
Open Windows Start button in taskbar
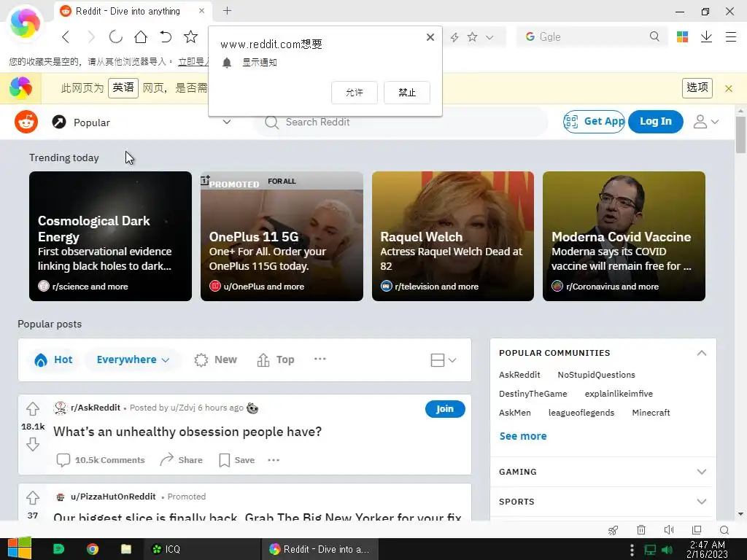pos(20,548)
